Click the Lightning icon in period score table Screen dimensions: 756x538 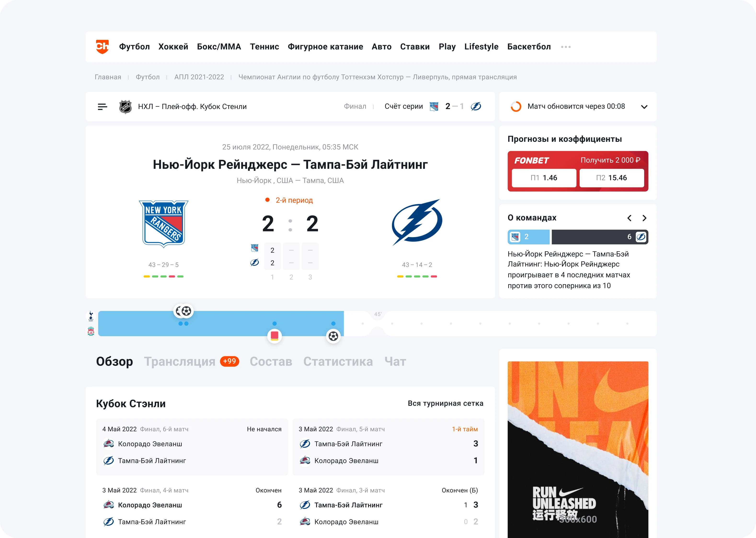255,263
